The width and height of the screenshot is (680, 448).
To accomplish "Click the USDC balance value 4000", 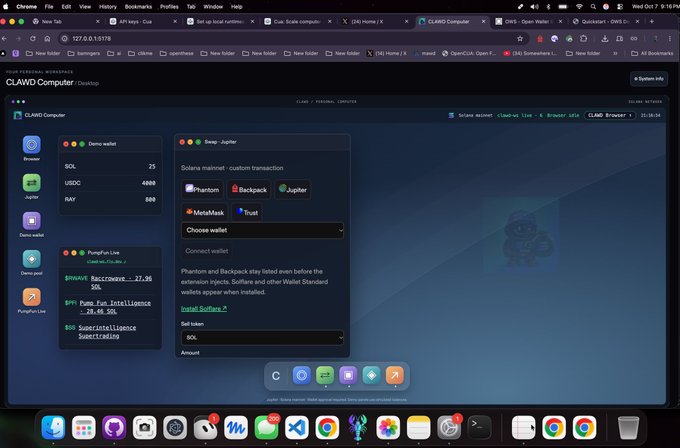I will [149, 183].
